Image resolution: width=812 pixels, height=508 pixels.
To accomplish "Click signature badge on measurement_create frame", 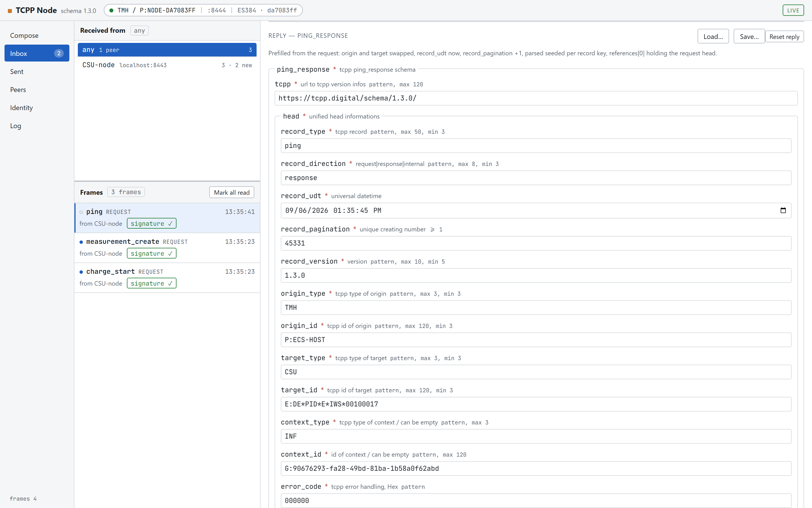I will (151, 253).
